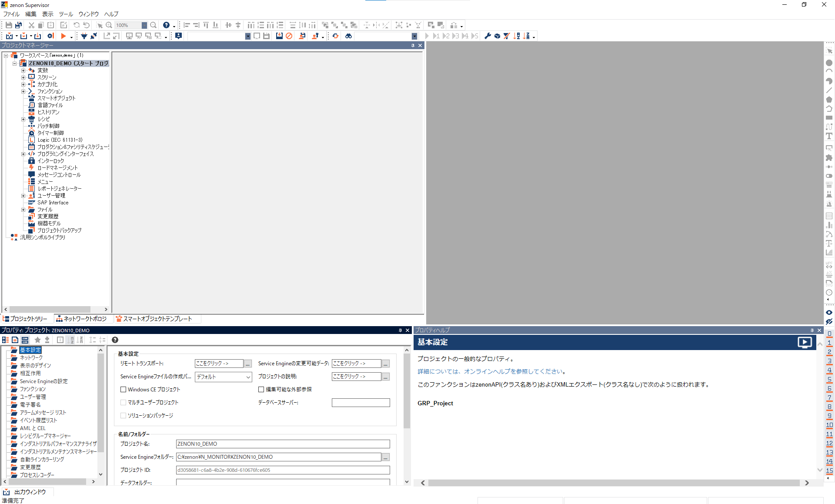The height and width of the screenshot is (504, 835).
Task: Select the pointer arrow tool in right toolbar
Action: click(x=829, y=51)
